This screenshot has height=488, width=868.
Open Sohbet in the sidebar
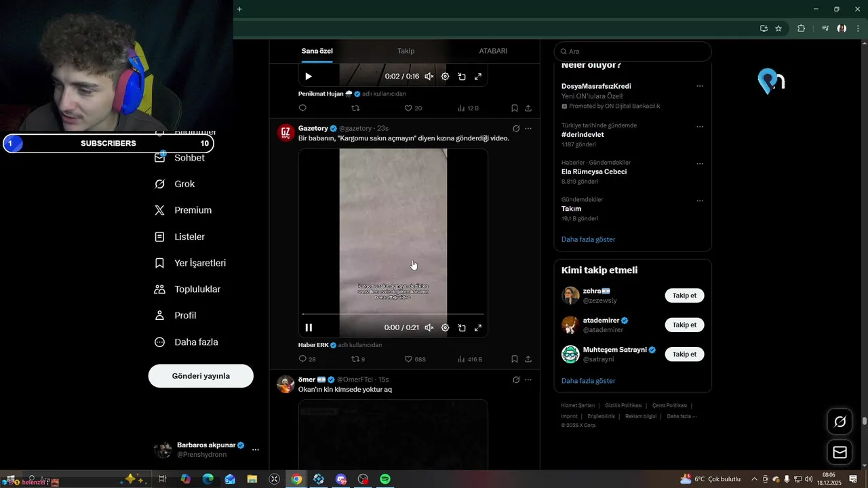[180, 157]
